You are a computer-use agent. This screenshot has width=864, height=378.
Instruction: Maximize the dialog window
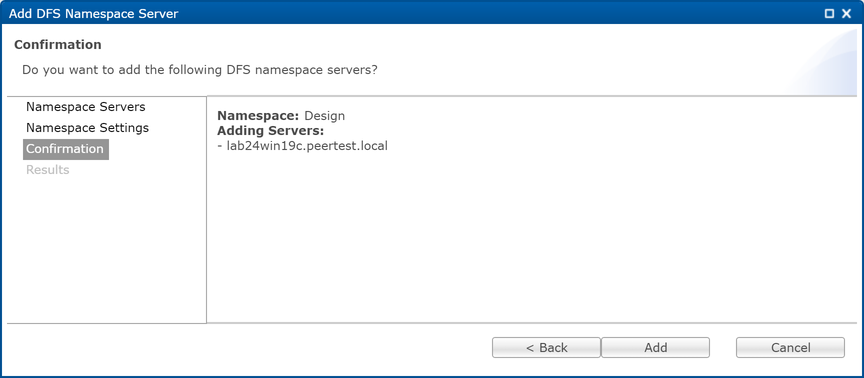point(829,14)
